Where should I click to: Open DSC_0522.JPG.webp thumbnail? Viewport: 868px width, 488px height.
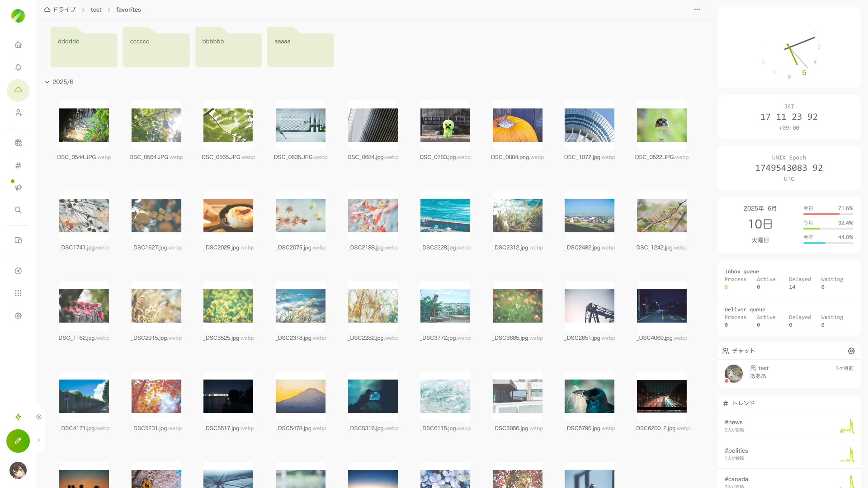[662, 125]
